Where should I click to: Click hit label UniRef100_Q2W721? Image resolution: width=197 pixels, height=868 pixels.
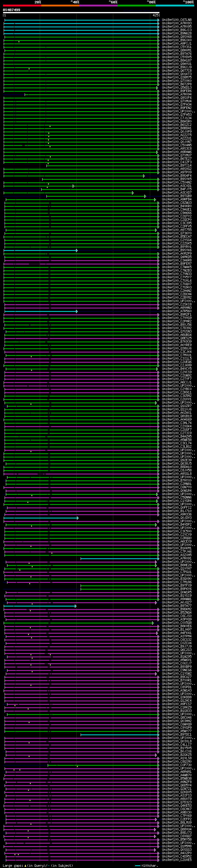click(177, 789)
